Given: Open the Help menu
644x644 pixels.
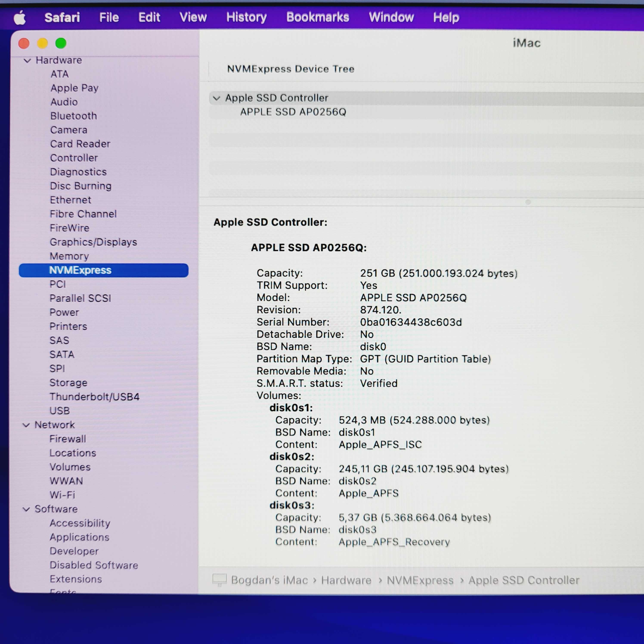Looking at the screenshot, I should (x=446, y=17).
